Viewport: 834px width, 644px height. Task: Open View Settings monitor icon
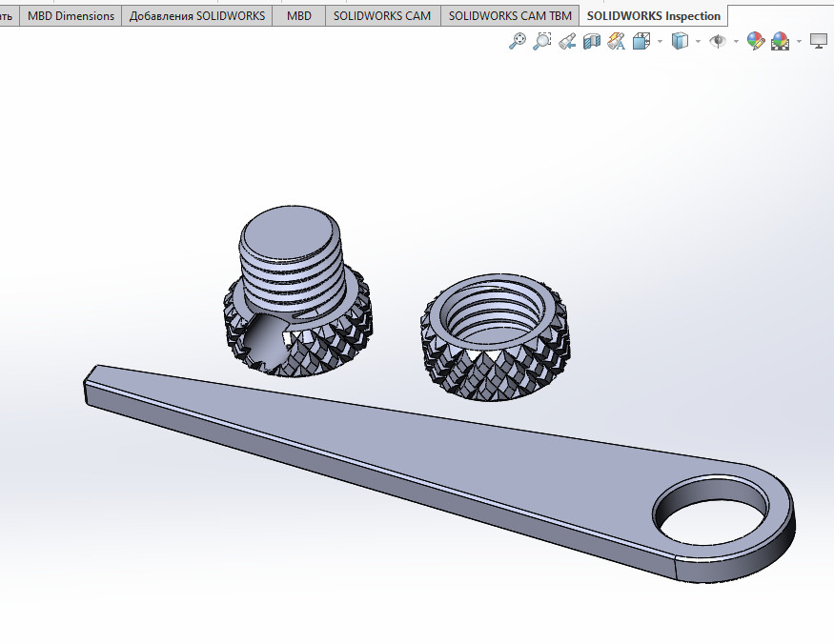coord(819,41)
